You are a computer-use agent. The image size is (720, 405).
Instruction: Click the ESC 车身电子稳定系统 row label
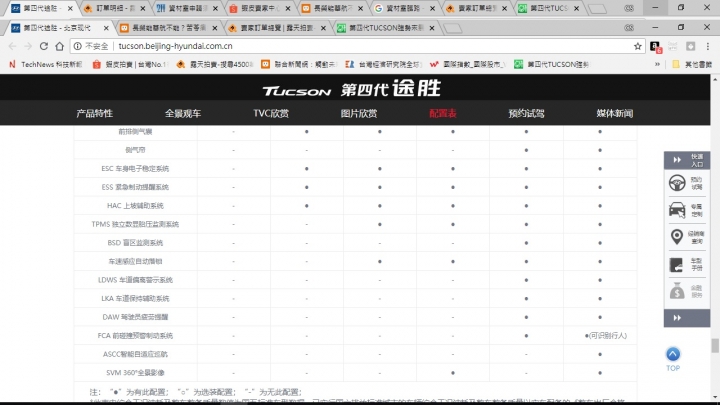tap(135, 169)
